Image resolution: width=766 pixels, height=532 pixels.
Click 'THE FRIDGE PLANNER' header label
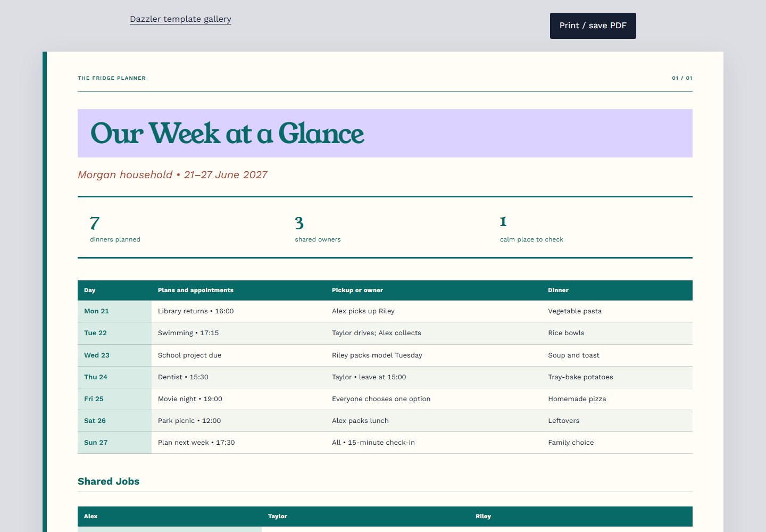(x=112, y=78)
